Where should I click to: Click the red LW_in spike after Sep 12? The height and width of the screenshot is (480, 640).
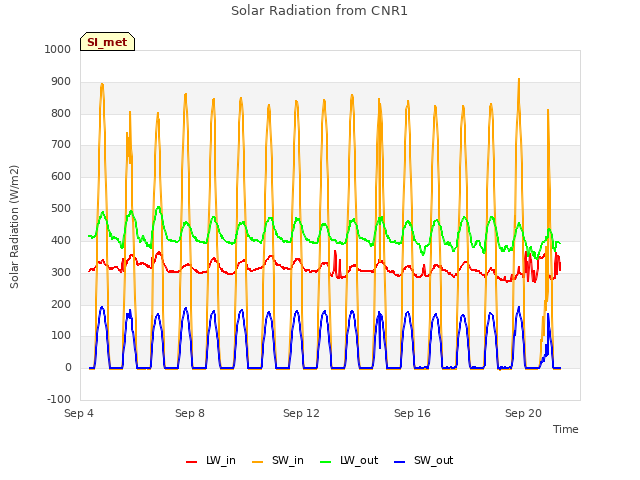coord(335,252)
